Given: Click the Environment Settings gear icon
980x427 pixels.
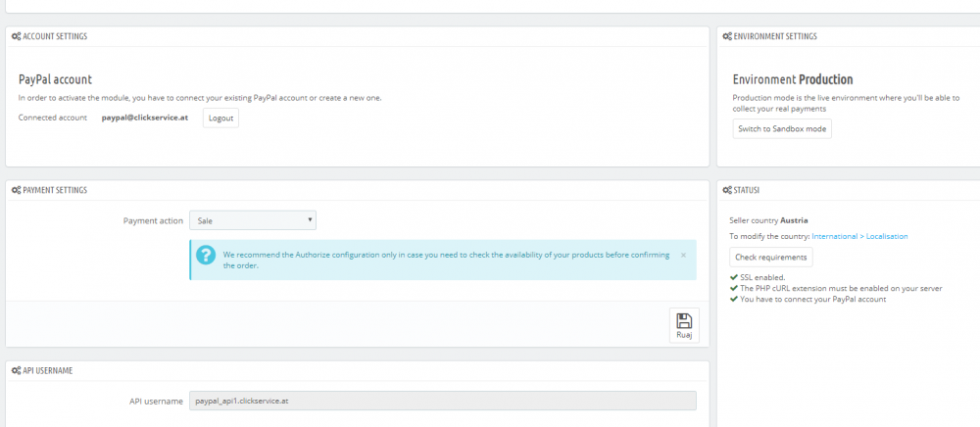Looking at the screenshot, I should point(726,36).
